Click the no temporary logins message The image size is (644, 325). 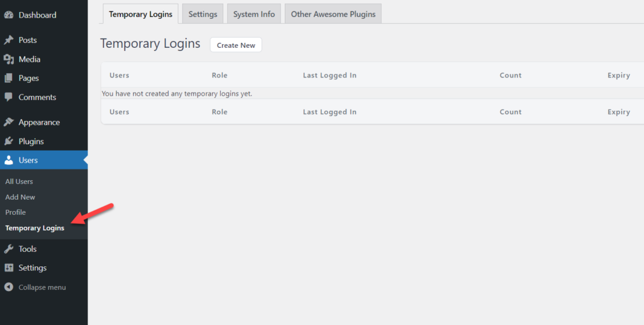[x=177, y=93]
